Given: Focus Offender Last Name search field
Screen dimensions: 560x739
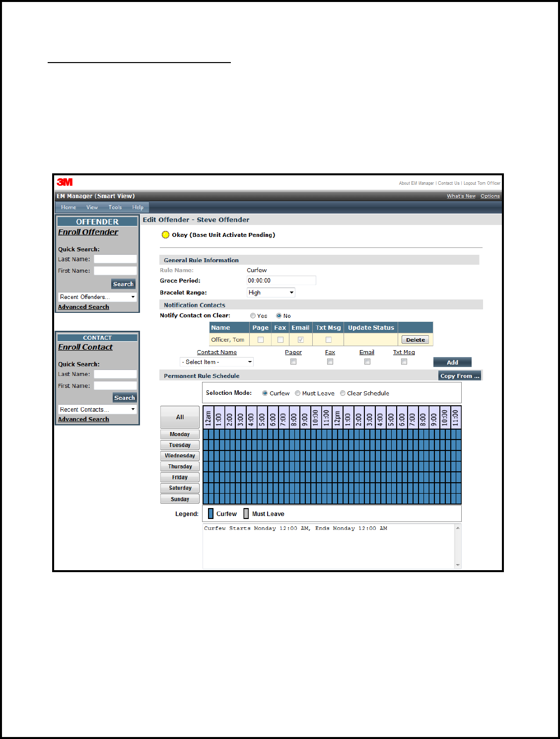Looking at the screenshot, I should 115,259.
